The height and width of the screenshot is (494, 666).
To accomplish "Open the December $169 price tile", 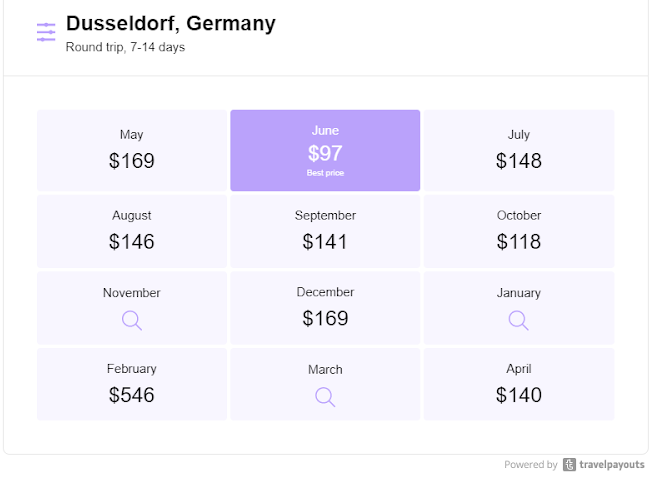I will (325, 308).
